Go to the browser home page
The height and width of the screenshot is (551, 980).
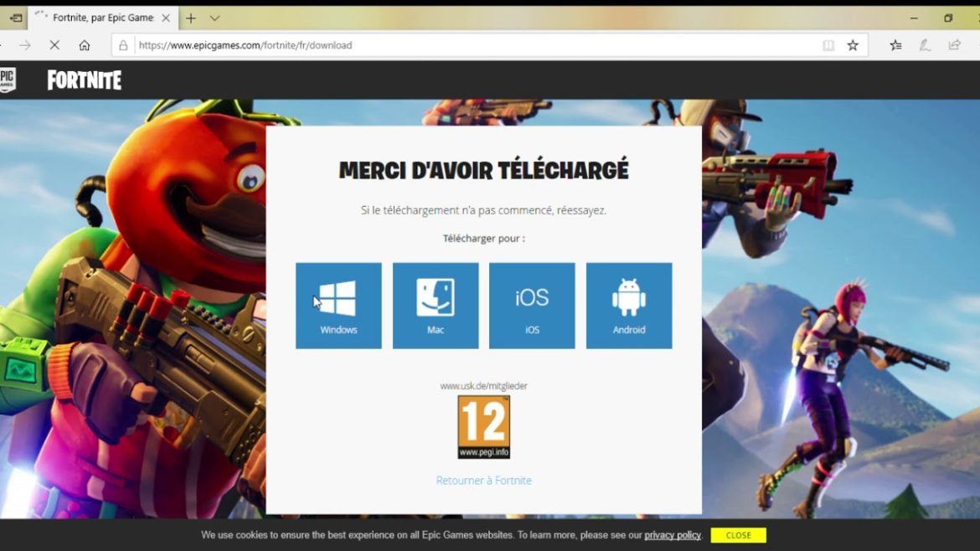point(85,45)
